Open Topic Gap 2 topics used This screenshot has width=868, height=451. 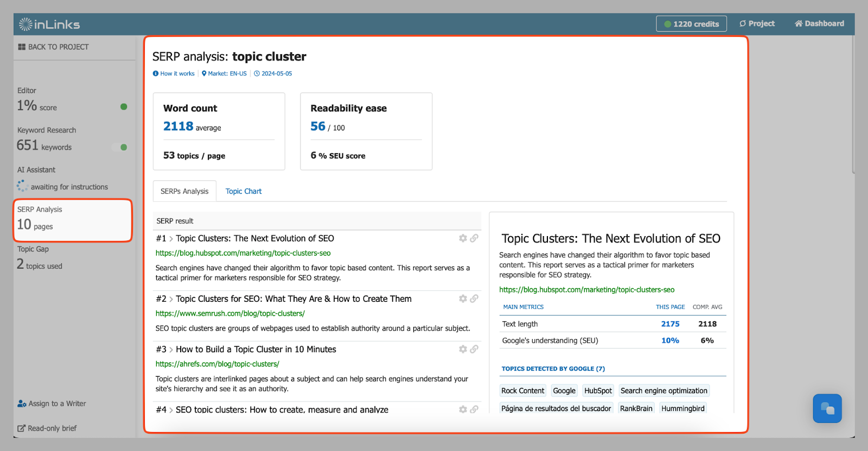click(72, 258)
